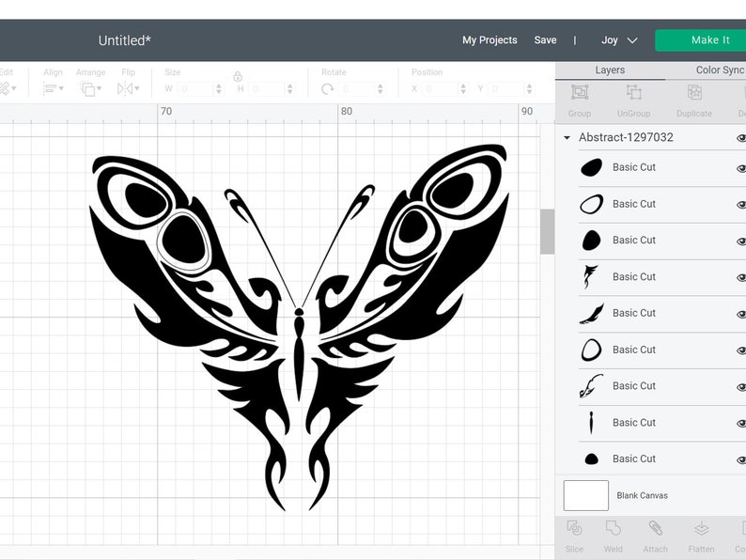Viewport: 746px width, 560px height.
Task: Select the filled egg blob layer thumbnail
Action: tap(591, 241)
